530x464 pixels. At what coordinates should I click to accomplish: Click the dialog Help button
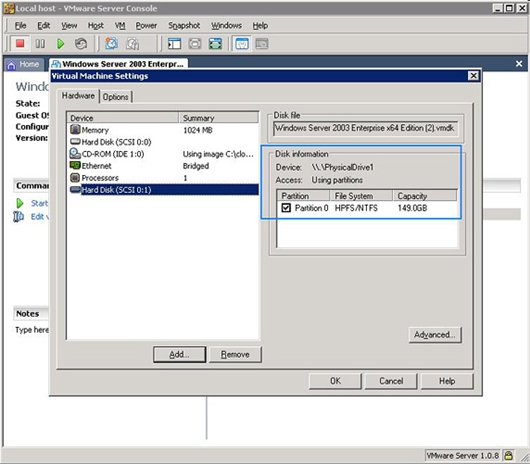point(447,381)
